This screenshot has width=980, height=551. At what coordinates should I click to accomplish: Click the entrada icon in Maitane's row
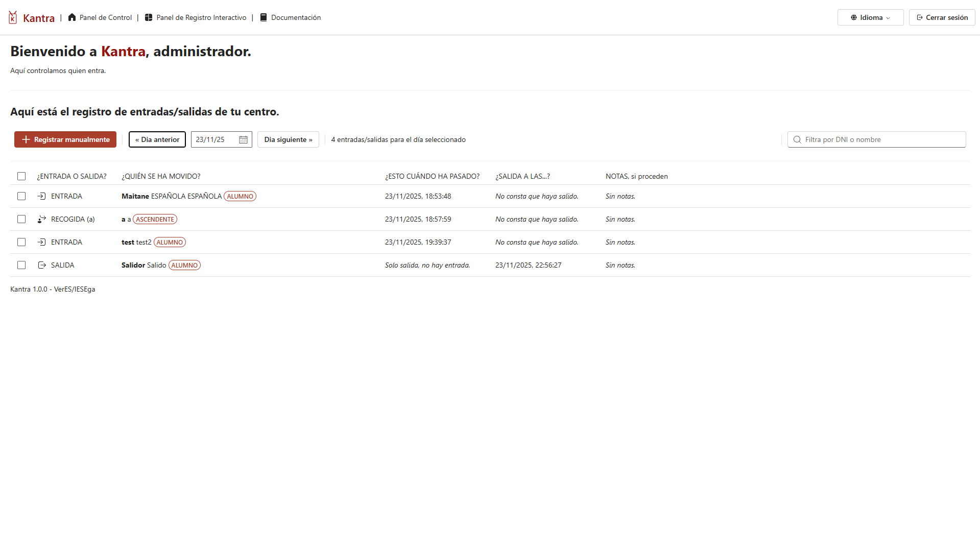tap(42, 196)
